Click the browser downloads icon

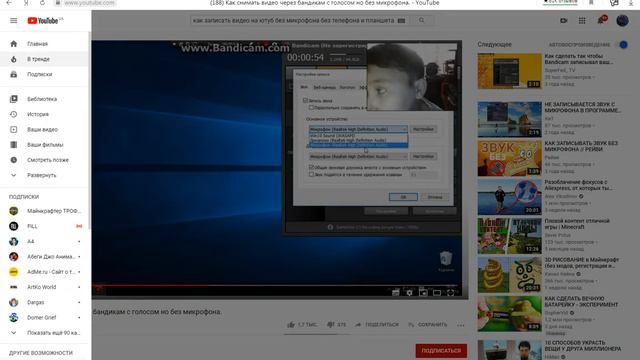631,2
